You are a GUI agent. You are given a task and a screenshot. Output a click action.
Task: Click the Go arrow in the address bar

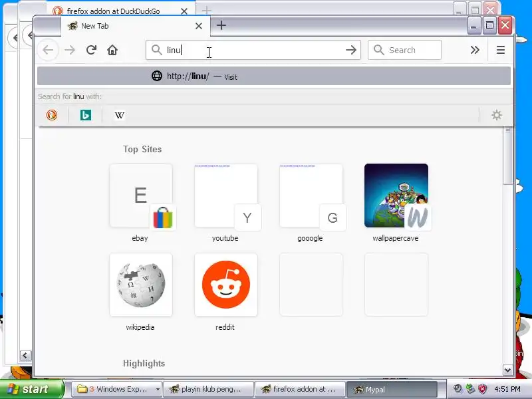click(351, 51)
